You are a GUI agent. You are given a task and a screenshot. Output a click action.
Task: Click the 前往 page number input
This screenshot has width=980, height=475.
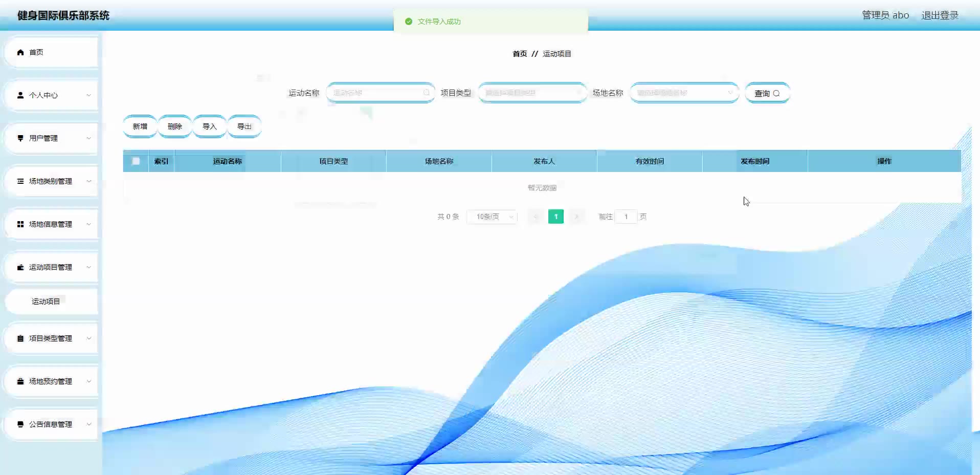coord(626,217)
